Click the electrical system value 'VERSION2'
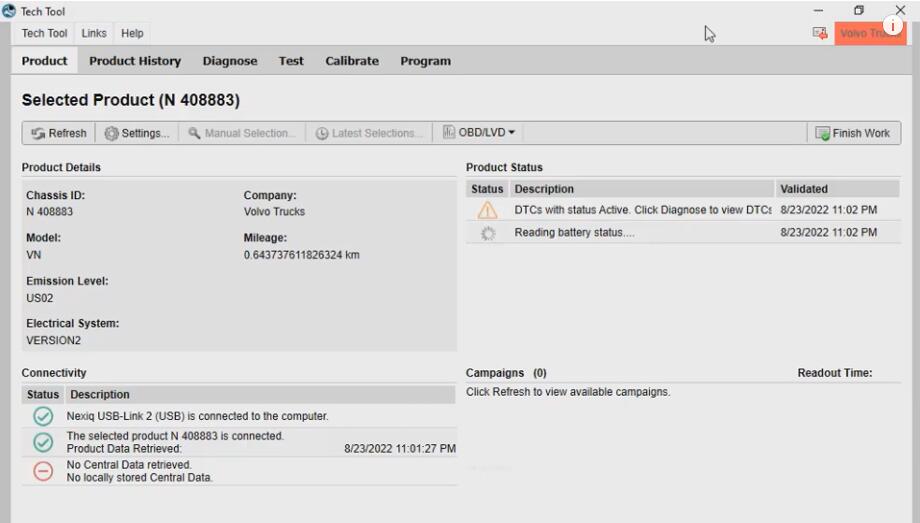The image size is (920, 523). pos(53,340)
